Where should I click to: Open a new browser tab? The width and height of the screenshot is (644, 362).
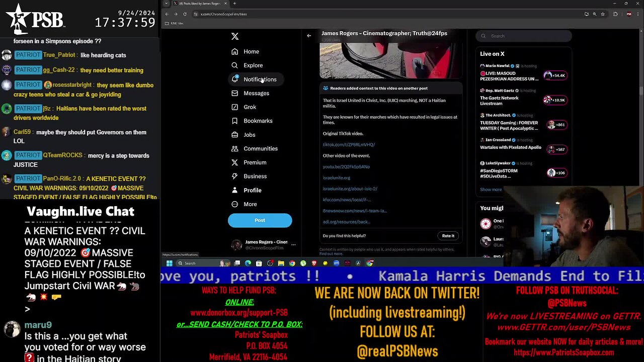coord(234,4)
